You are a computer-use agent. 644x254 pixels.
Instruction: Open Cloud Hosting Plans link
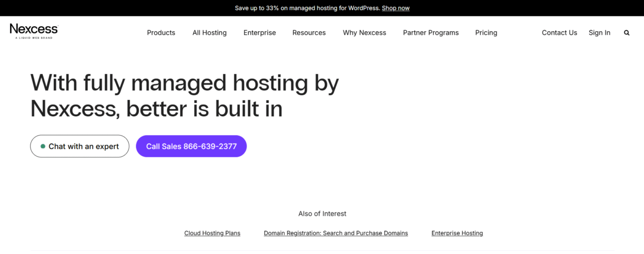212,233
